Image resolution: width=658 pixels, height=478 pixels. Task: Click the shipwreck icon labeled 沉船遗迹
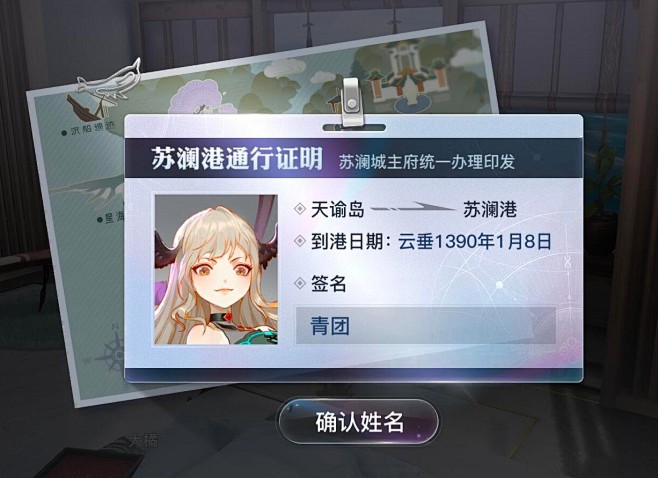pyautogui.click(x=87, y=108)
